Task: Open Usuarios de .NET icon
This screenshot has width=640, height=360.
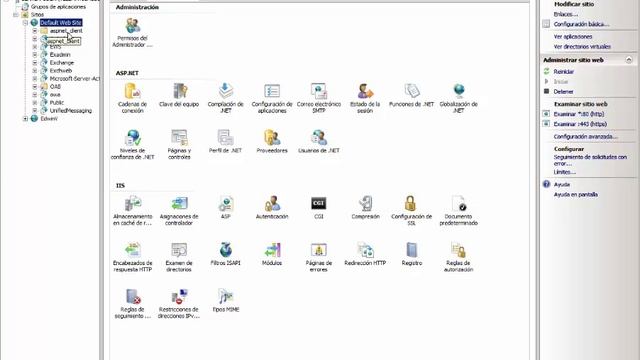Action: click(x=319, y=138)
